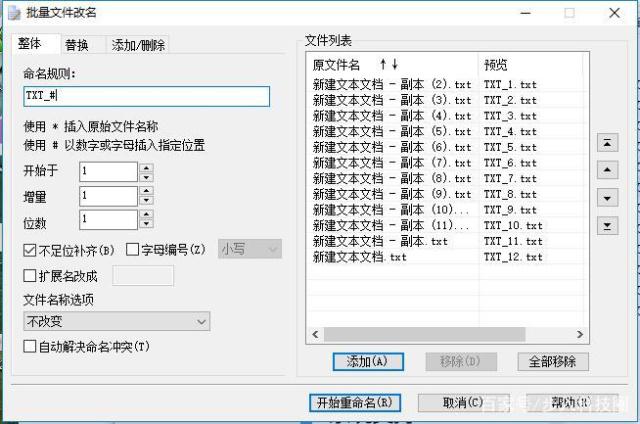This screenshot has width=640, height=424.
Task: Select file 新建文本文档 - 副本 (11)
Action: [x=391, y=225]
